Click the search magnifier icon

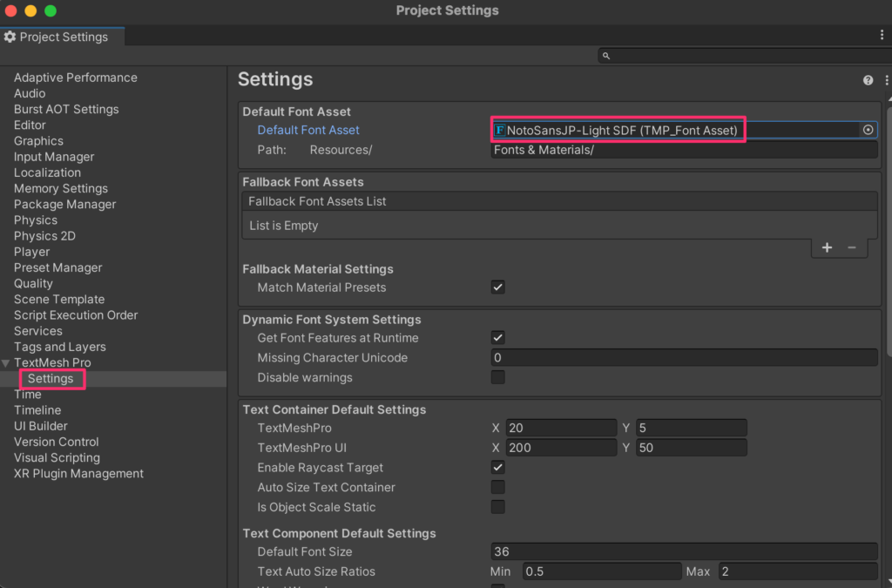(606, 56)
